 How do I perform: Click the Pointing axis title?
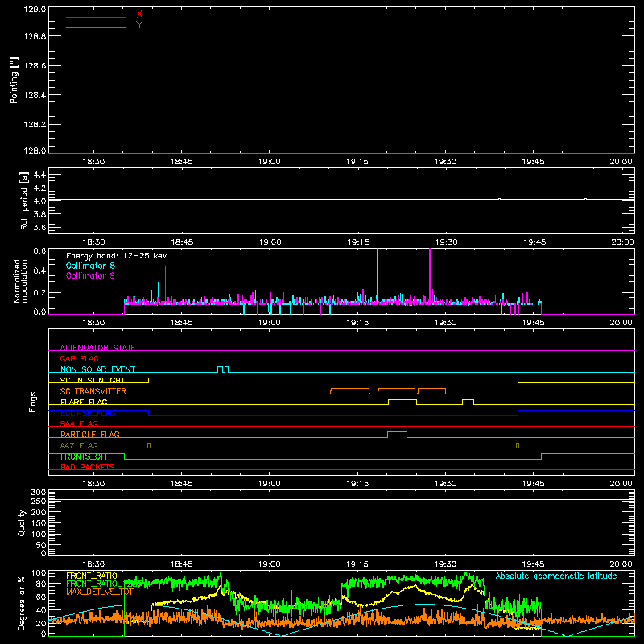pos(14,80)
